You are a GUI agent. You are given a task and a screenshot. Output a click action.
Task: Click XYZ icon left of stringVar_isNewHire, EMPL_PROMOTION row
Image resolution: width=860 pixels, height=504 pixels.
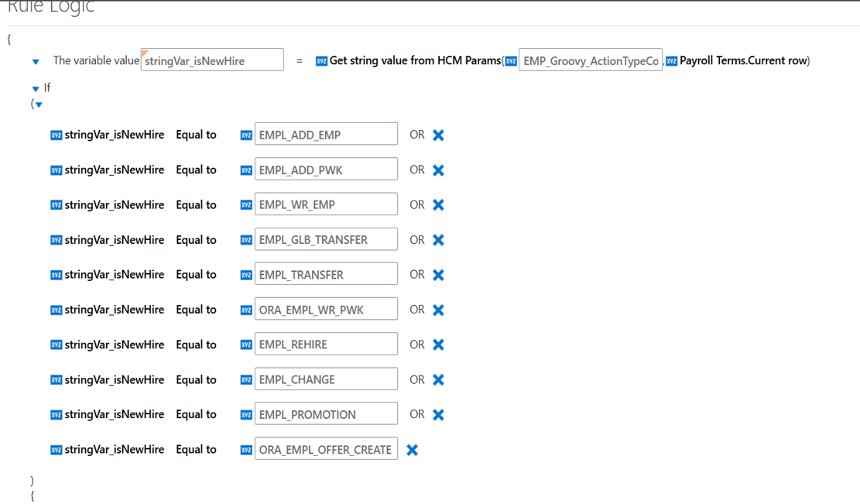click(x=56, y=415)
